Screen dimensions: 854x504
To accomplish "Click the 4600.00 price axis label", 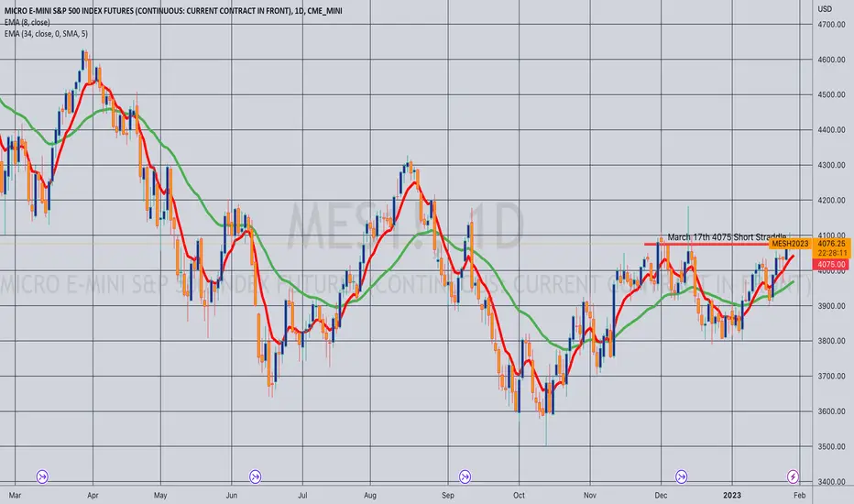I will (x=831, y=60).
